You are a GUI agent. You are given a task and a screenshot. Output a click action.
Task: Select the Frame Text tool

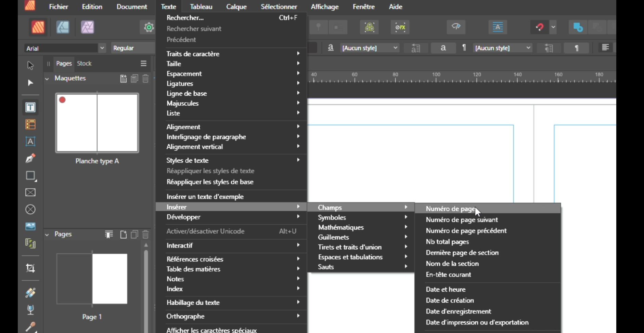tap(30, 107)
